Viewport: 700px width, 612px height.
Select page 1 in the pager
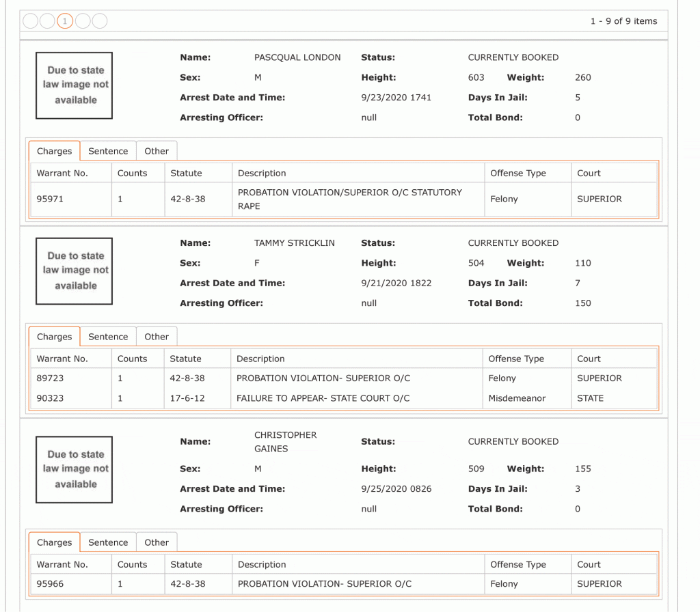pos(65,21)
